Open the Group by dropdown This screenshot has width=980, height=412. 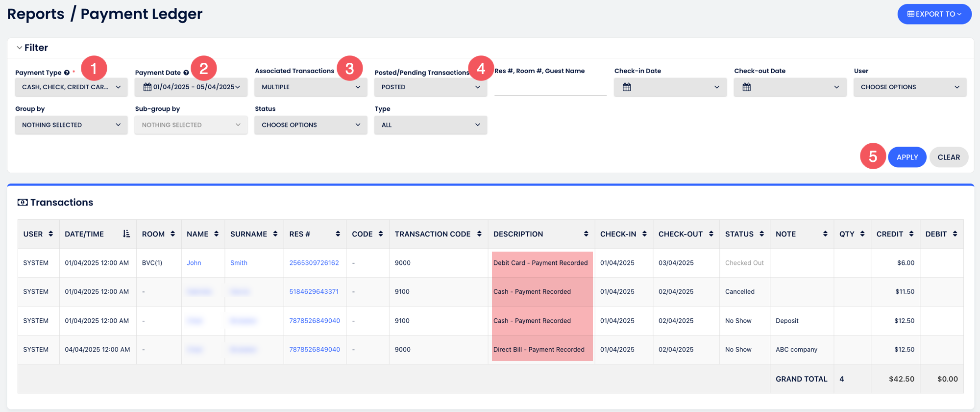tap(71, 125)
